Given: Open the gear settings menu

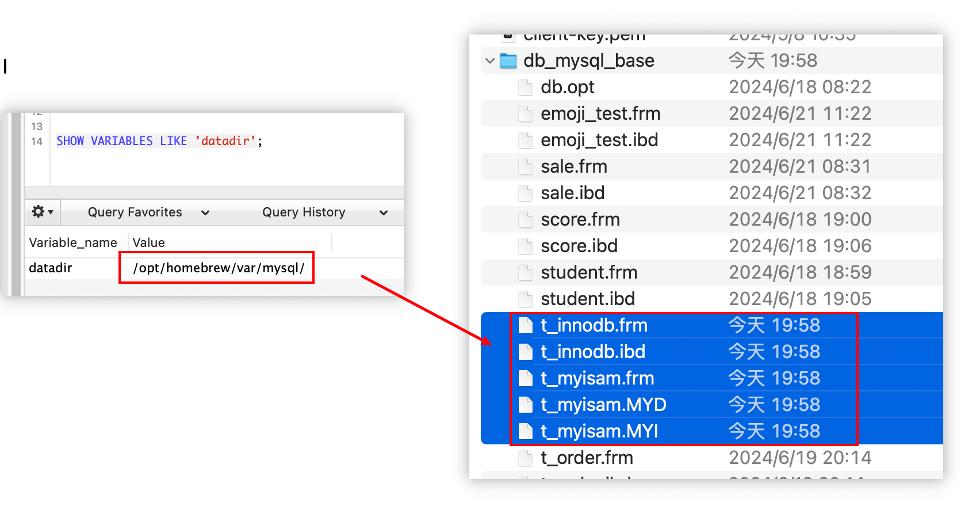Looking at the screenshot, I should 43,212.
